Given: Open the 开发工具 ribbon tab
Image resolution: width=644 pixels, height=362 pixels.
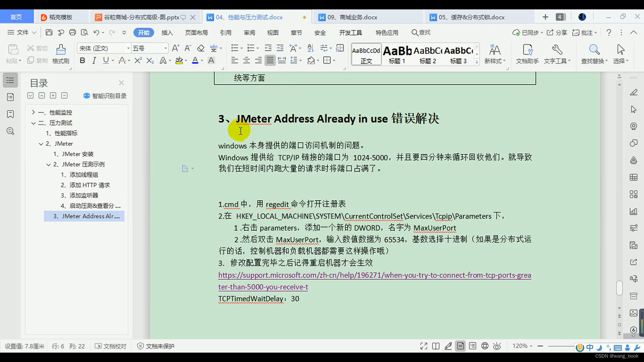Looking at the screenshot, I should (351, 33).
